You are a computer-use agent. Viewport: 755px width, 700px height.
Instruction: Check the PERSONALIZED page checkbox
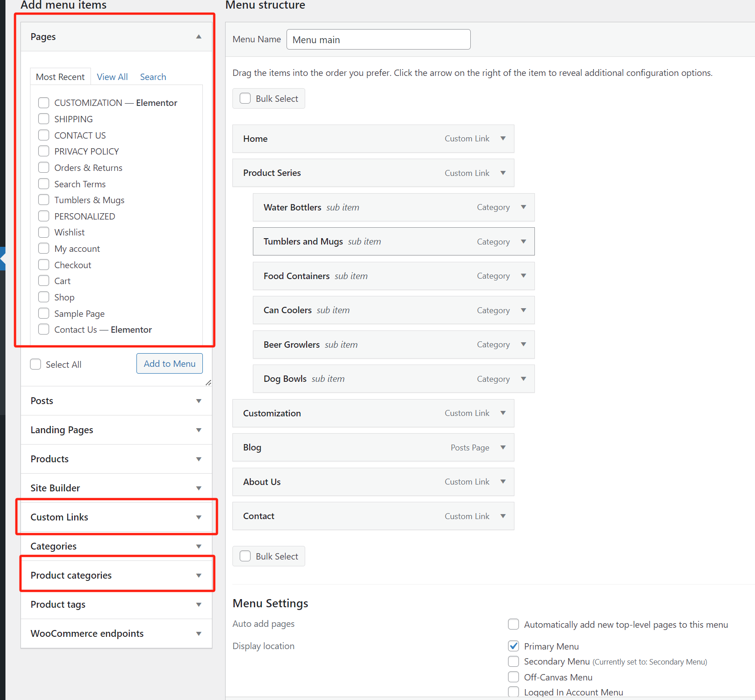click(43, 216)
